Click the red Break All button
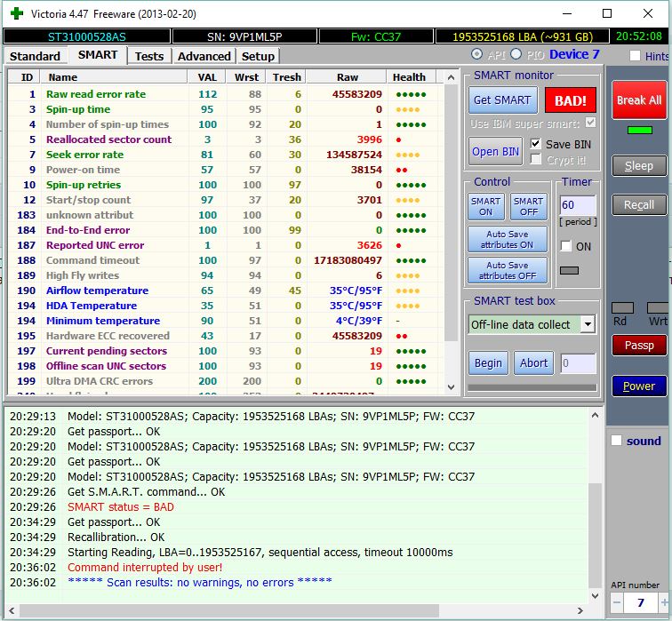Viewport: 672px width, 621px height. point(638,100)
